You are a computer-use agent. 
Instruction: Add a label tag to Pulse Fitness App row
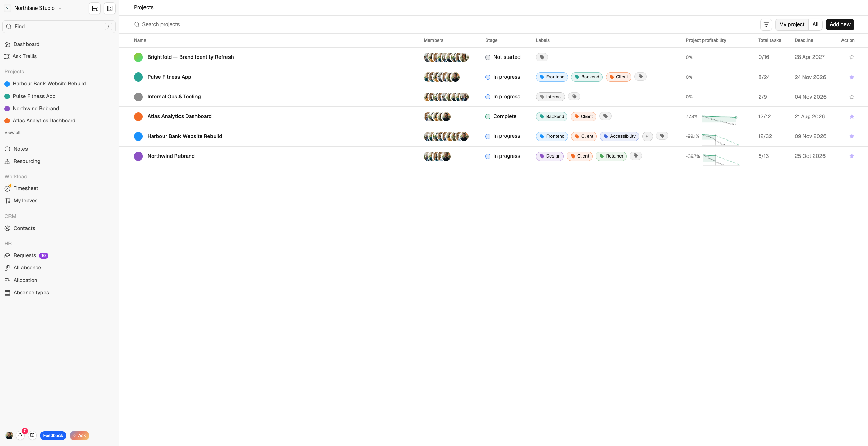point(641,77)
